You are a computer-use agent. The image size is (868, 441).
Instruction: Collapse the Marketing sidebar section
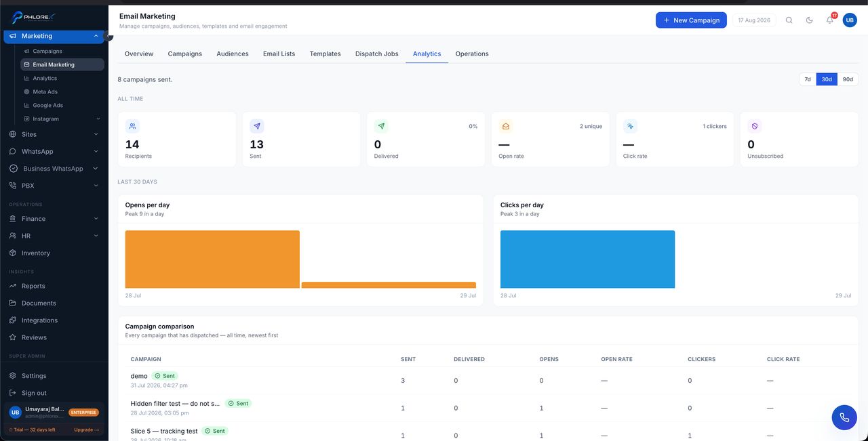pos(54,36)
